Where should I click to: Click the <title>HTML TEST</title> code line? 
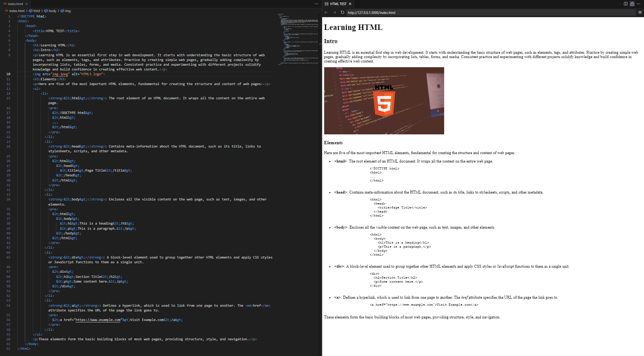coord(56,31)
